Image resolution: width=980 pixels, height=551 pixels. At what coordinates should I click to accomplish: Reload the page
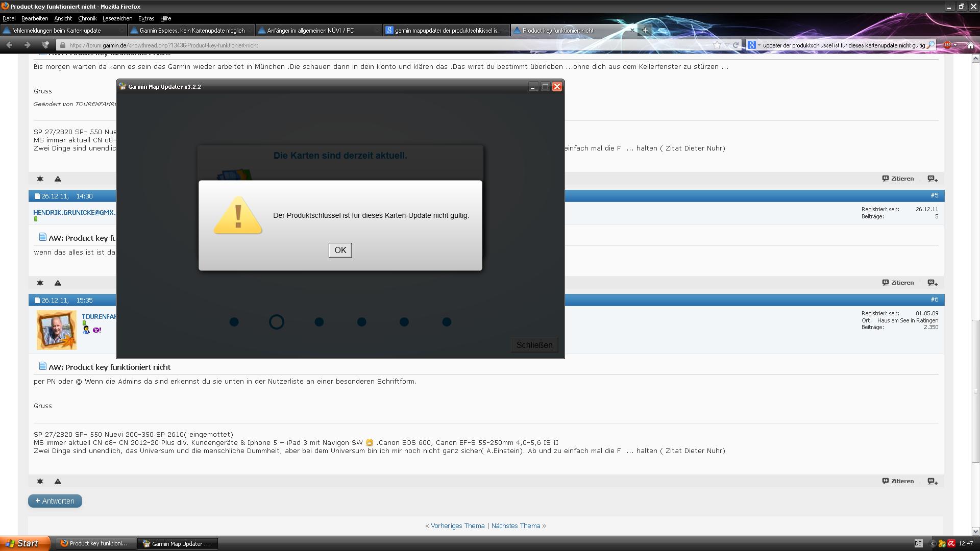coord(736,45)
